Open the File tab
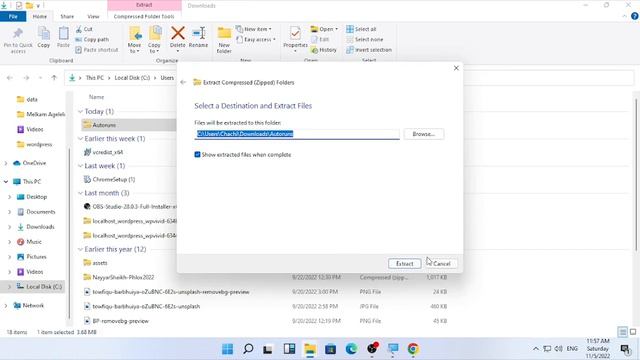Screen dimensions: 640x360 (x=13, y=16)
